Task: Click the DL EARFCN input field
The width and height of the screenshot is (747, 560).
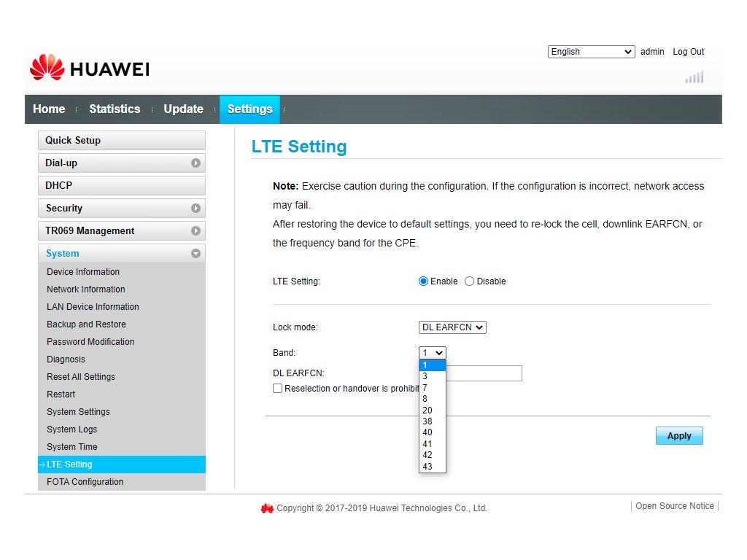Action: click(484, 373)
